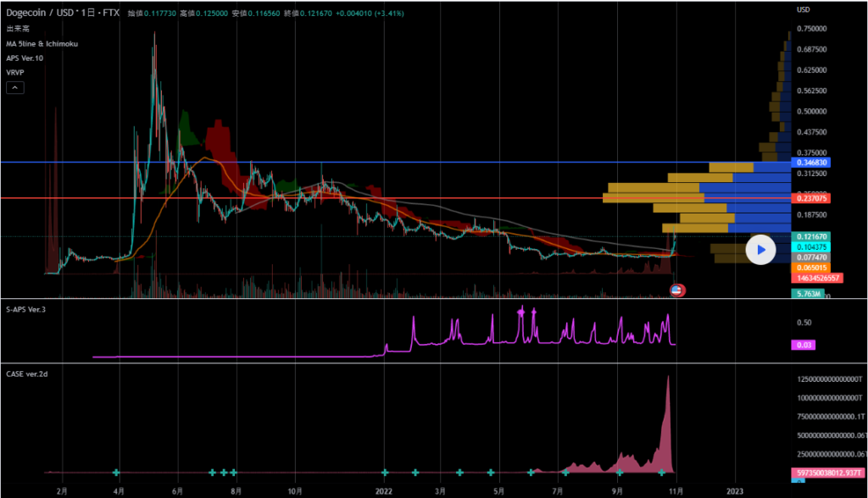Click the 2023 label on the time axis

tap(734, 490)
